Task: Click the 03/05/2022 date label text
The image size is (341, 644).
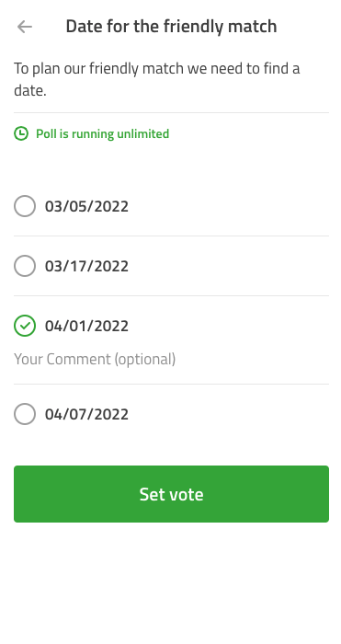Action: click(86, 206)
